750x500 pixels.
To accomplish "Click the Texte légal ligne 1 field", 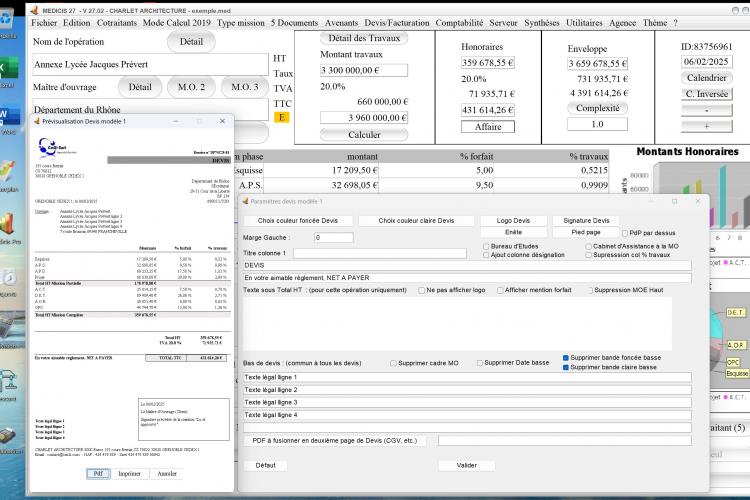I will pos(467,378).
